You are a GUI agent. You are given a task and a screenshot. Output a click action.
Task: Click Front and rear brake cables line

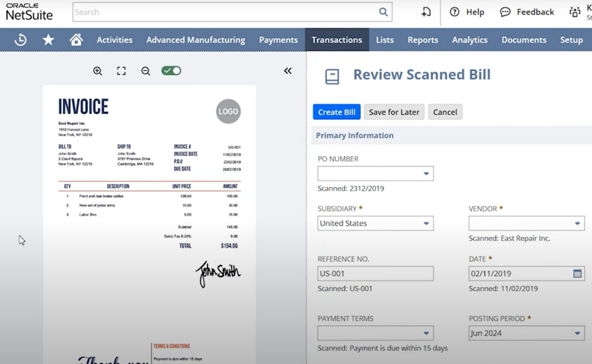pos(101,196)
